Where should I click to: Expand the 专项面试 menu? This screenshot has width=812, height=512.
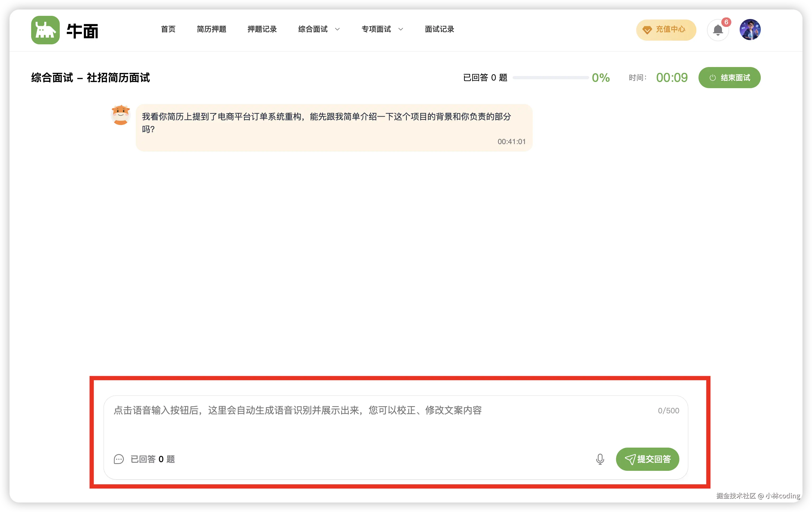[x=377, y=30]
